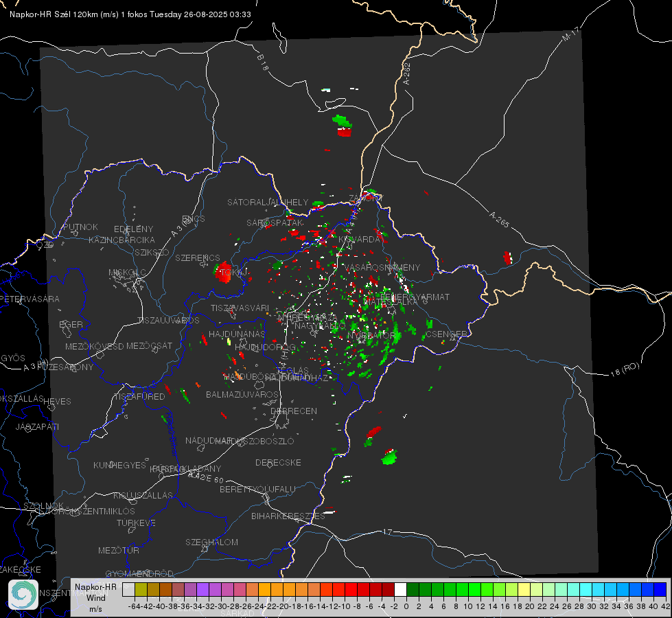
Task: Click the KAZINCBARCIKA label
Action: (121, 240)
